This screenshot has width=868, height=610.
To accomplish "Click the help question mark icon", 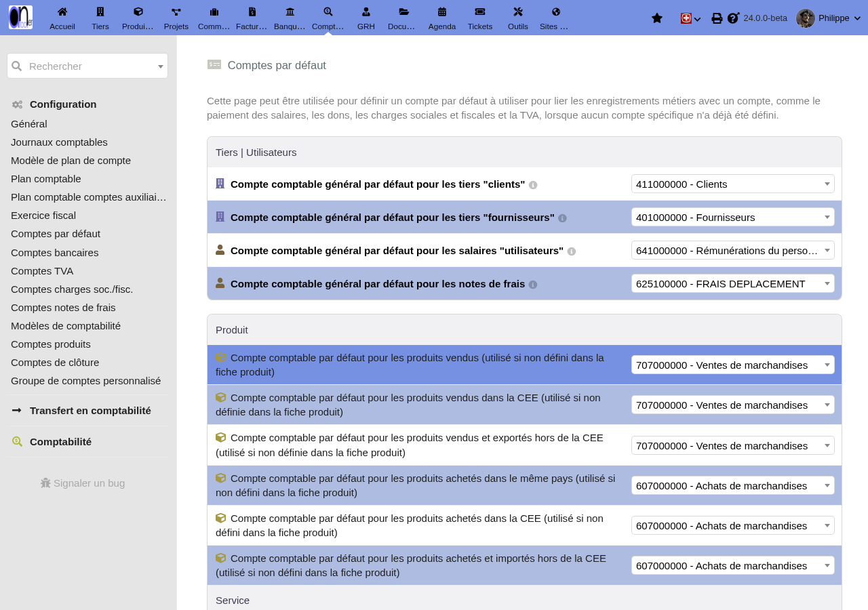I will pyautogui.click(x=733, y=18).
